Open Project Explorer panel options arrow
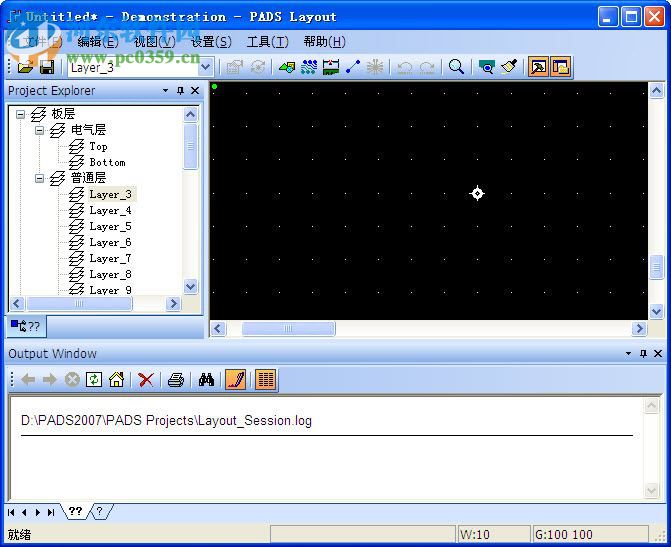671x547 pixels. click(x=166, y=91)
